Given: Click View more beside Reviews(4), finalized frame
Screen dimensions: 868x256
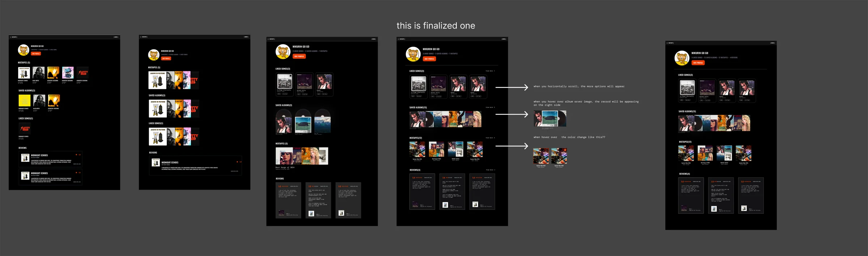Looking at the screenshot, I should pos(490,170).
